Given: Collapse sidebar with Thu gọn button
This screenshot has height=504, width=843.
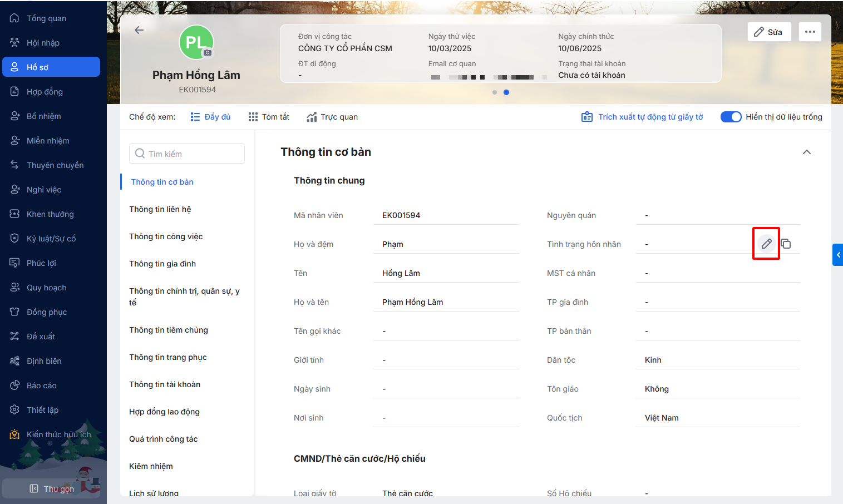Looking at the screenshot, I should tap(52, 488).
